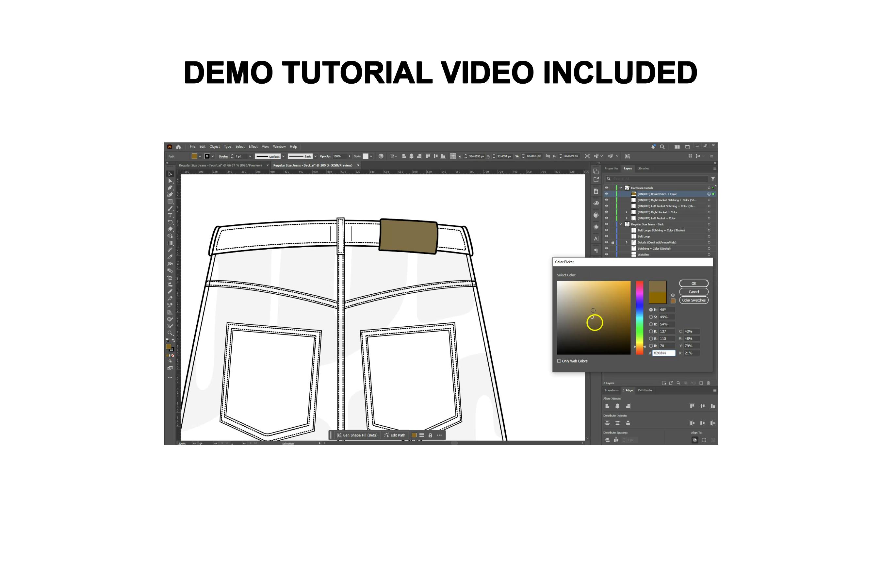
Task: Click the Layers search field
Action: coord(657,179)
